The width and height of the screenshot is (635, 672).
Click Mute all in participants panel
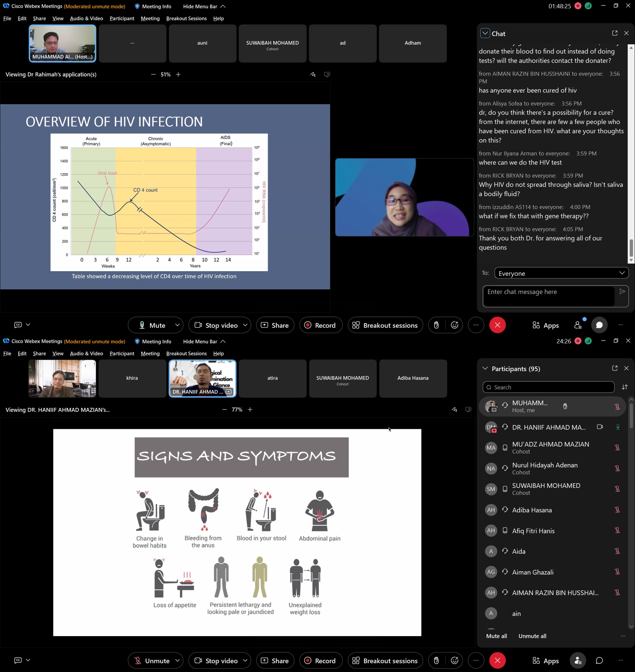pyautogui.click(x=496, y=636)
